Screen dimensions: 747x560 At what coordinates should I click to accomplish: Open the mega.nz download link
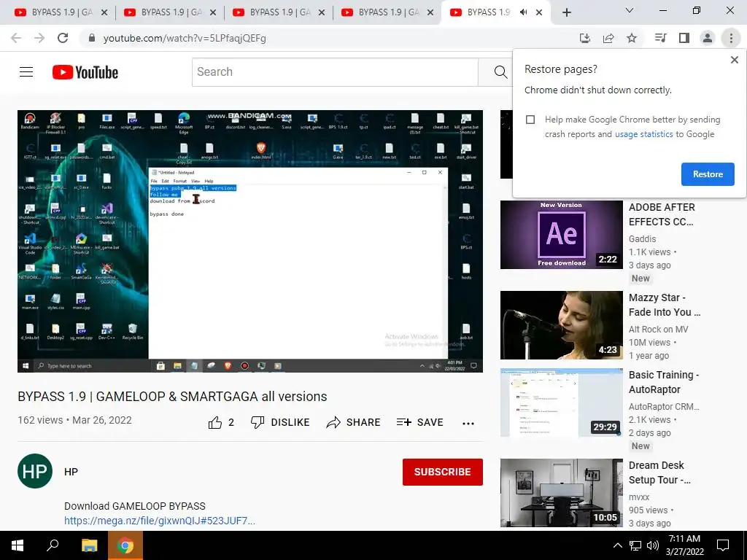click(x=160, y=521)
